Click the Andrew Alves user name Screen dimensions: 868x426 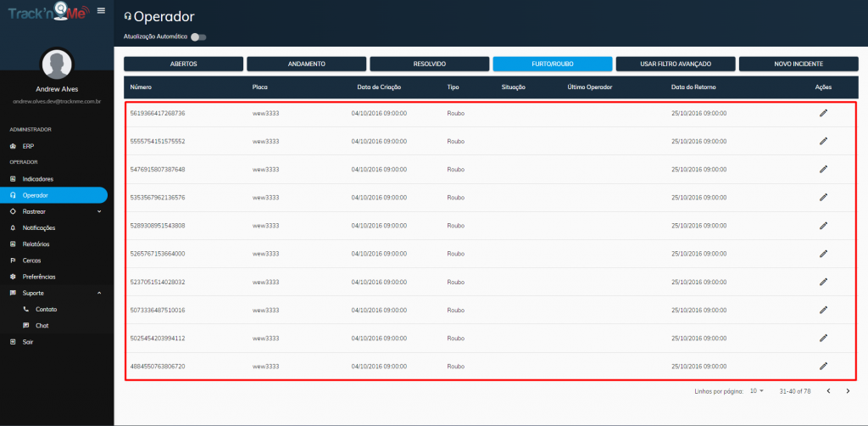click(x=57, y=89)
